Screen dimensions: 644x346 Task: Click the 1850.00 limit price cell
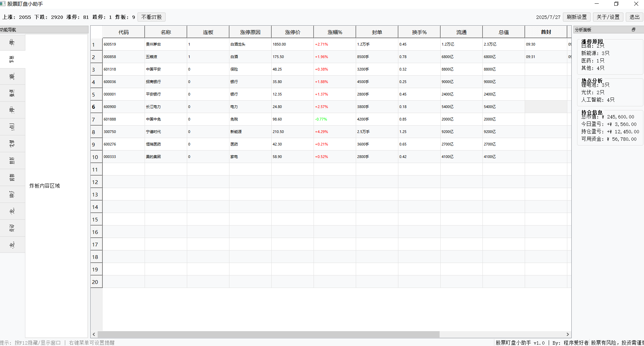[293, 44]
